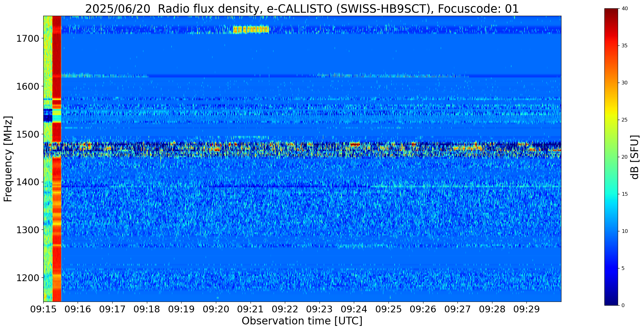Click the orange signal patch near 1720 MHz

pos(251,29)
